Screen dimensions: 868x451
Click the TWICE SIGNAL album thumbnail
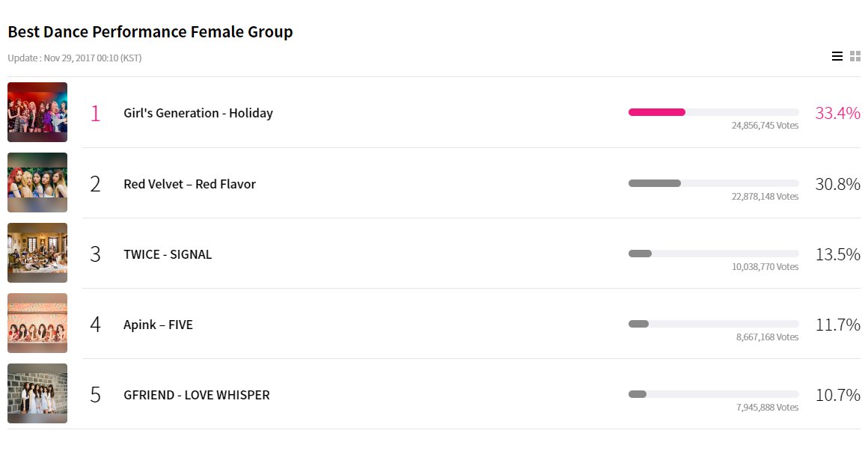coord(37,253)
